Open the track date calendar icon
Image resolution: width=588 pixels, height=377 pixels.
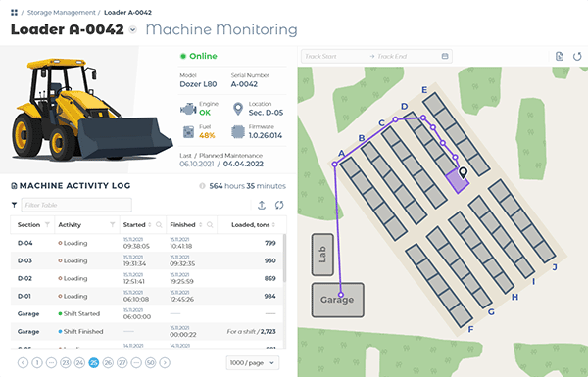click(x=445, y=56)
